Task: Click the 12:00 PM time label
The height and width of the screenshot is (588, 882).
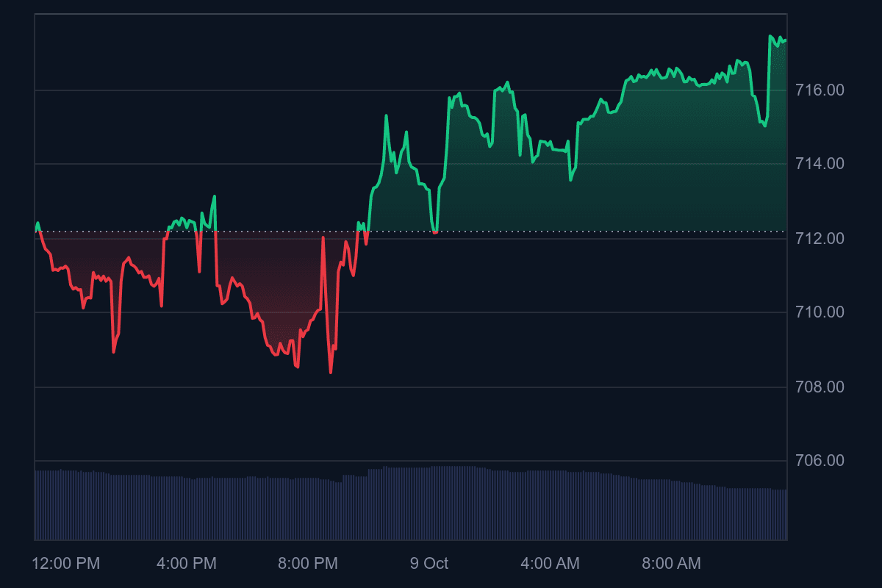Action: [x=66, y=564]
